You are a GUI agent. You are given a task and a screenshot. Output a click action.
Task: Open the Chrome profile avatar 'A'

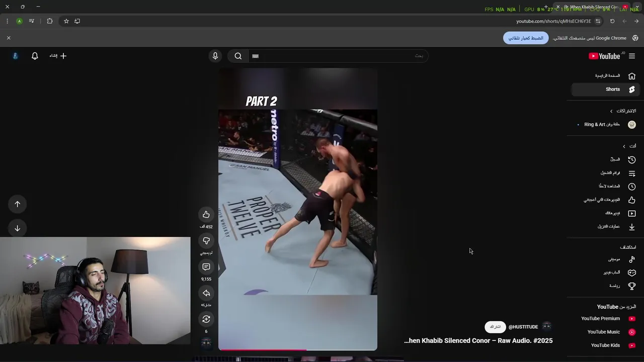19,21
